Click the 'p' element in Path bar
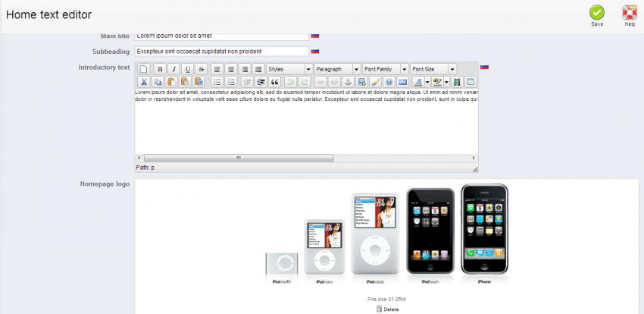 pyautogui.click(x=153, y=168)
